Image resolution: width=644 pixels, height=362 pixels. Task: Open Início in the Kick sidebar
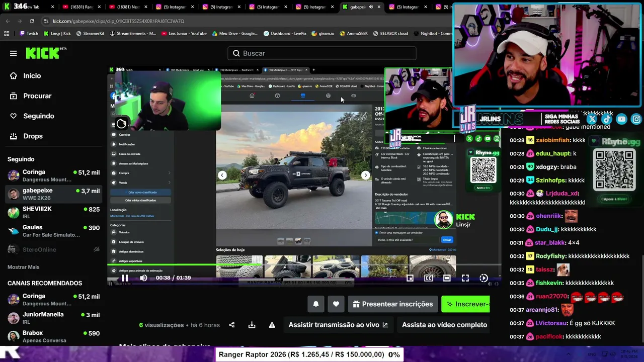[x=53, y=76]
